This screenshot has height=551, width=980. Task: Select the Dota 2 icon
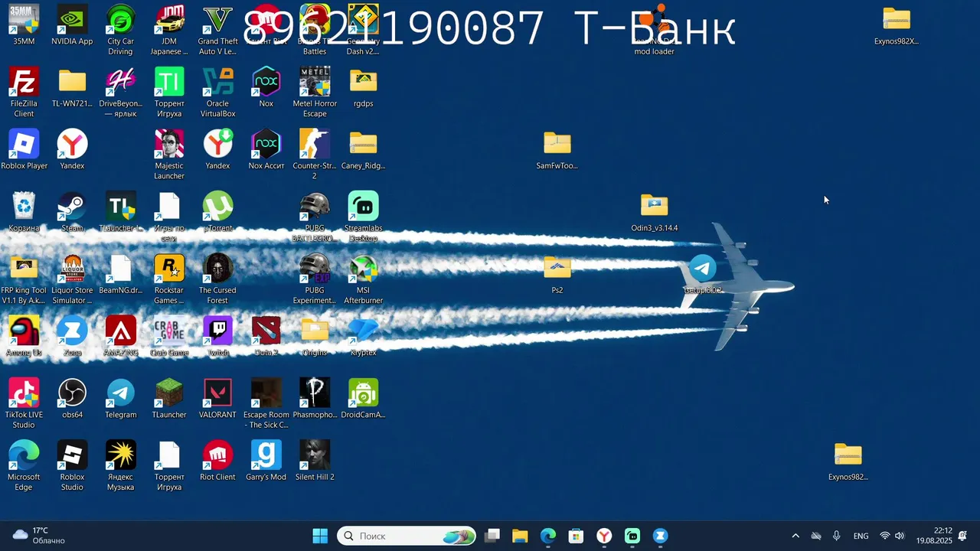(266, 331)
